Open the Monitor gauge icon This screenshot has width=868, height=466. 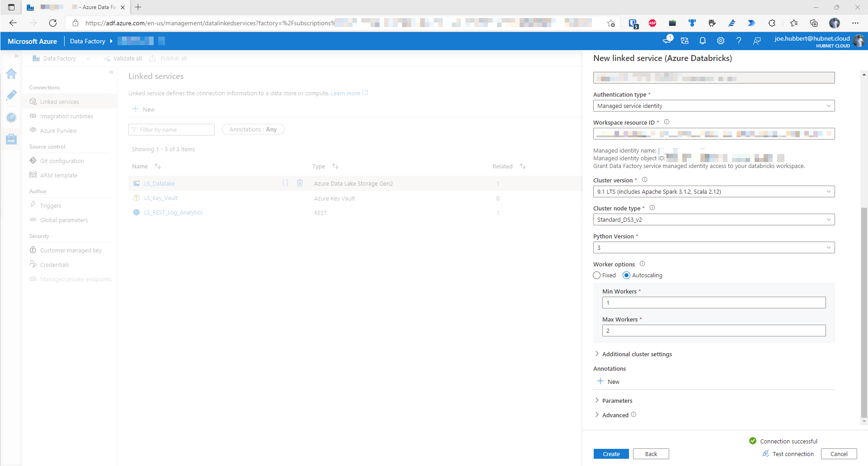(x=11, y=117)
